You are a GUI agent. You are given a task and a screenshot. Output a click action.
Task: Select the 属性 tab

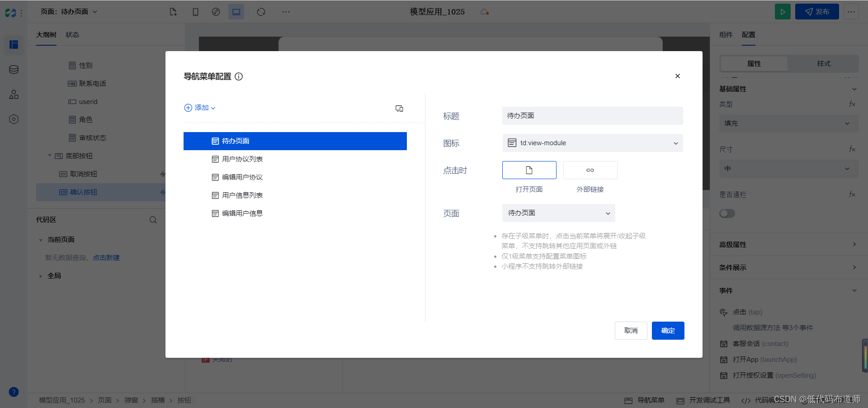[x=754, y=64]
